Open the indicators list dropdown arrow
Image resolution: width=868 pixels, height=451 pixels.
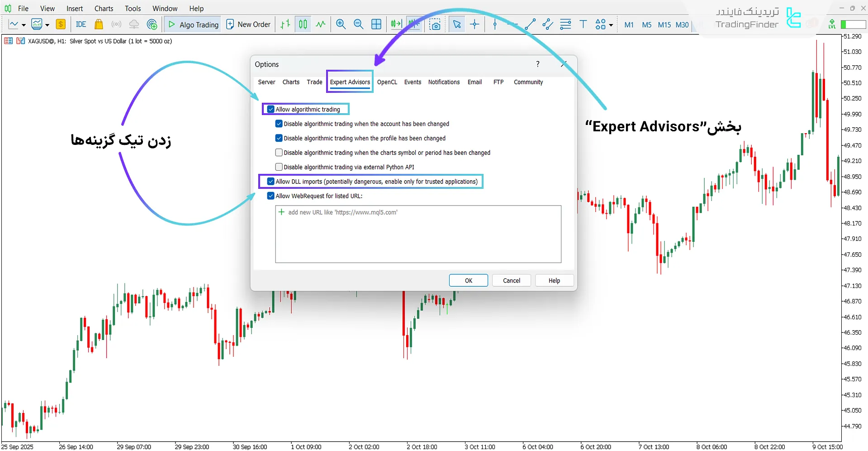point(47,25)
